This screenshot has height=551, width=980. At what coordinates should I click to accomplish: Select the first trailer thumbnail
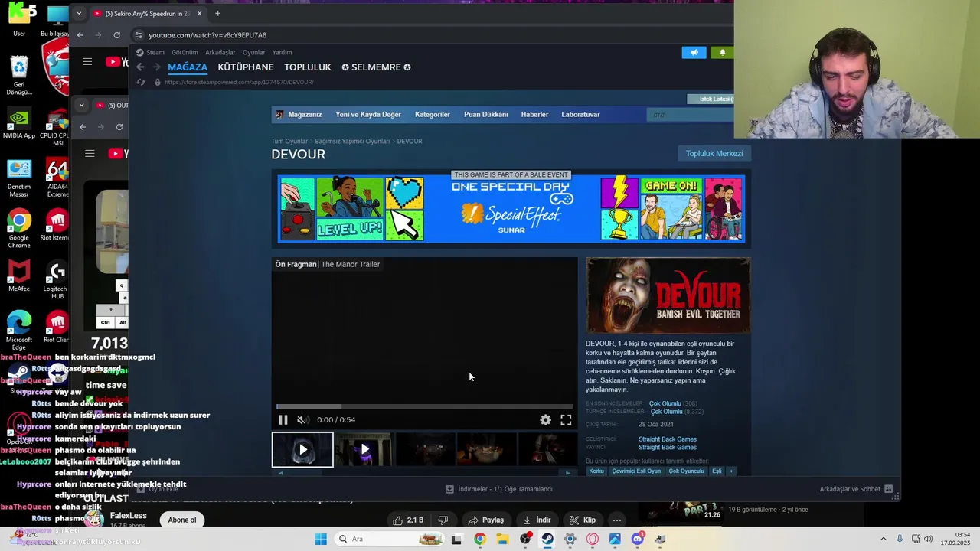[x=302, y=449]
